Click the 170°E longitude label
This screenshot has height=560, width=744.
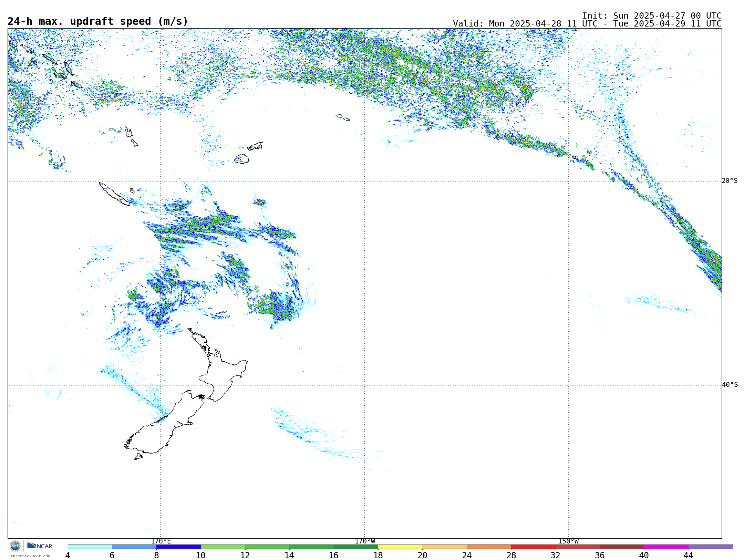point(161,541)
